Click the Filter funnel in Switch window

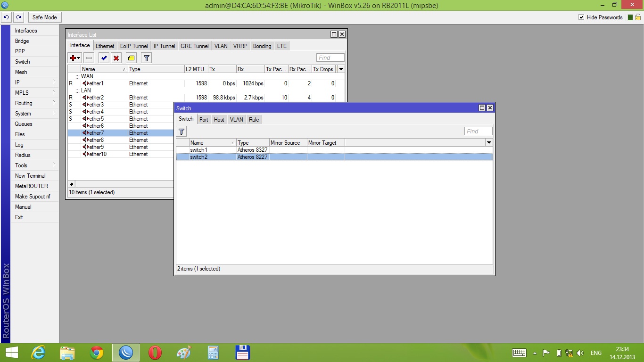tap(182, 132)
